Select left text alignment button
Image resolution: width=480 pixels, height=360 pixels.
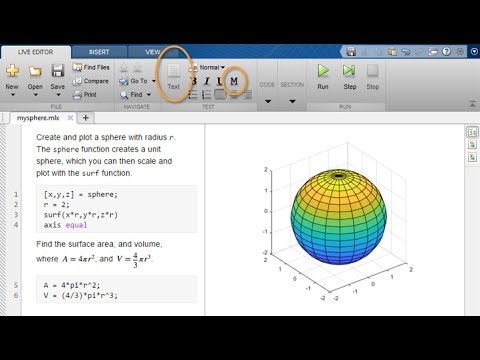[220, 95]
